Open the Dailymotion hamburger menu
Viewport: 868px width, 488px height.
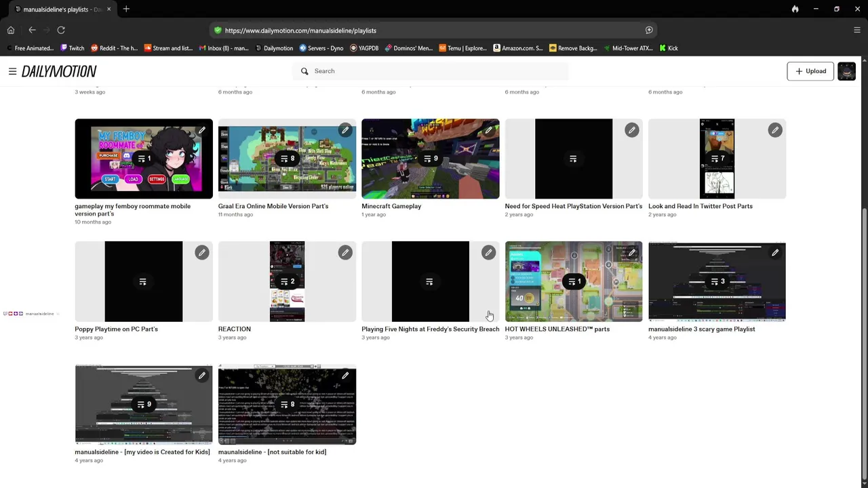pos(12,71)
